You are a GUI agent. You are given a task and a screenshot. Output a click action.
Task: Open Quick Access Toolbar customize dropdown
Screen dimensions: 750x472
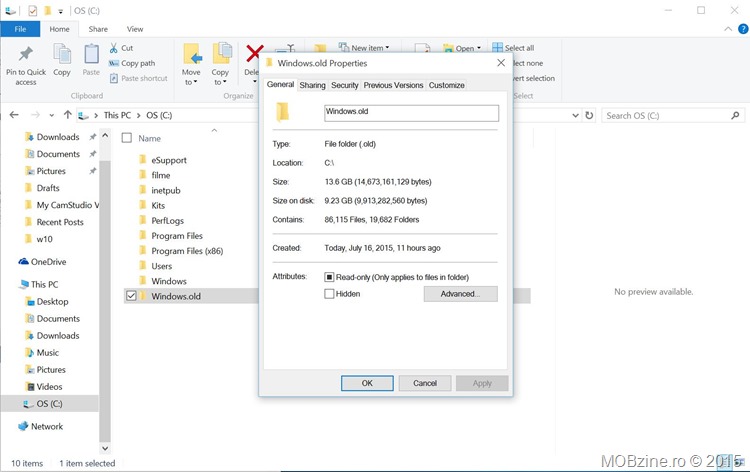click(x=61, y=11)
